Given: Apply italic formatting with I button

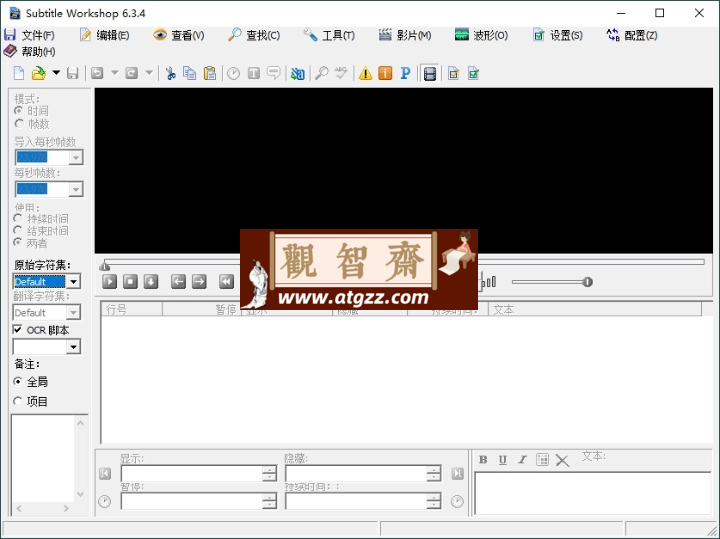Looking at the screenshot, I should 522,460.
